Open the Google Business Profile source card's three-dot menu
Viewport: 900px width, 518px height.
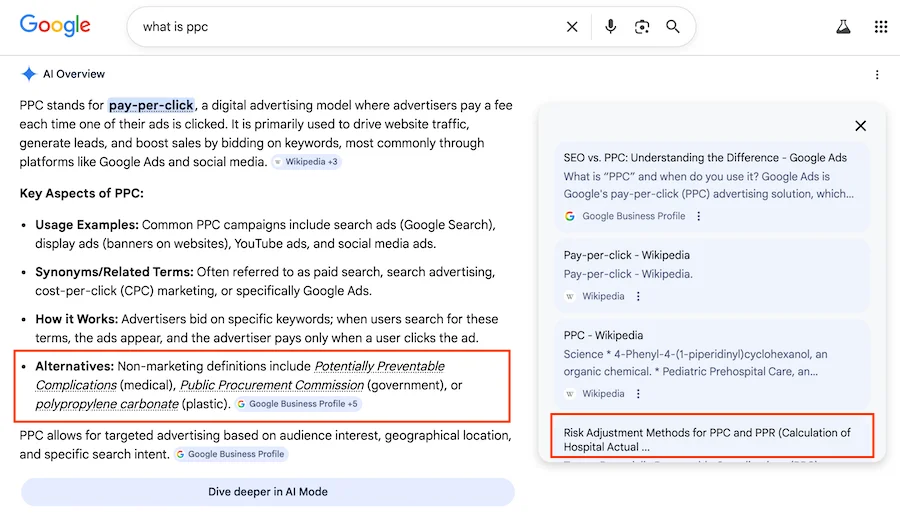click(699, 216)
